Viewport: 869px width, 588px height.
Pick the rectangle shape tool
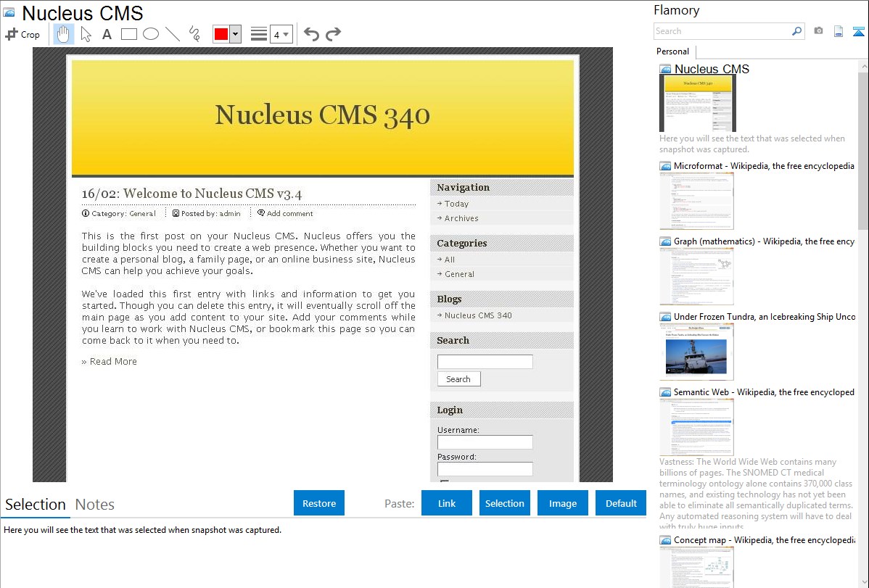(129, 34)
